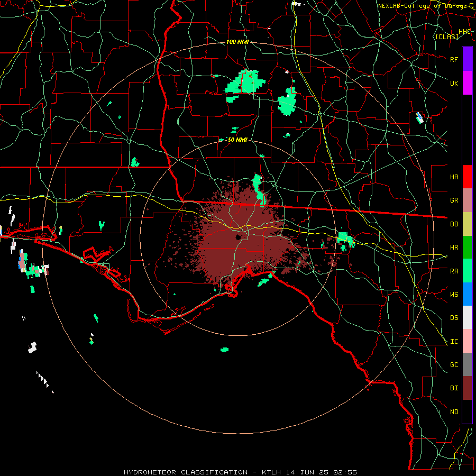This screenshot has width=476, height=476.
Task: Click the 50 NMI range ring label
Action: (237, 140)
